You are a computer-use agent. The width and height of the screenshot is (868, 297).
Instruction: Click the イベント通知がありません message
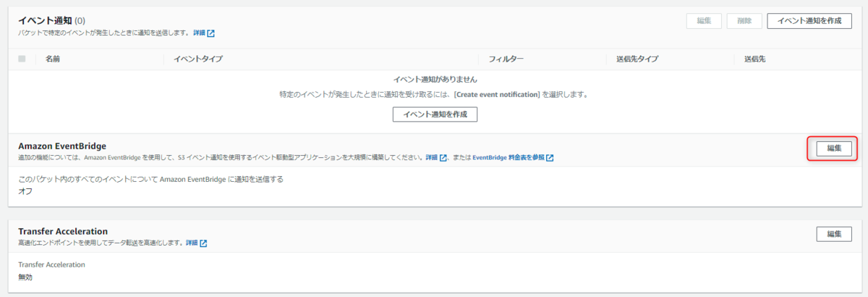pyautogui.click(x=435, y=79)
